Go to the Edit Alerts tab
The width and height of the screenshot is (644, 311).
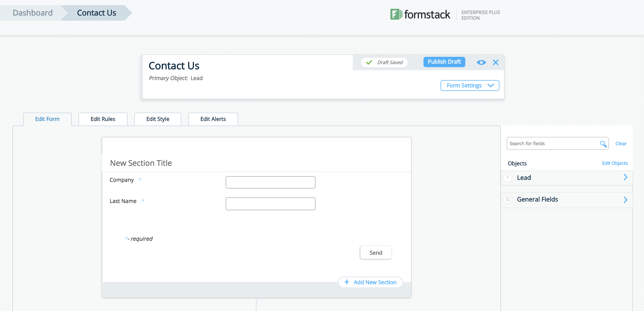click(213, 119)
